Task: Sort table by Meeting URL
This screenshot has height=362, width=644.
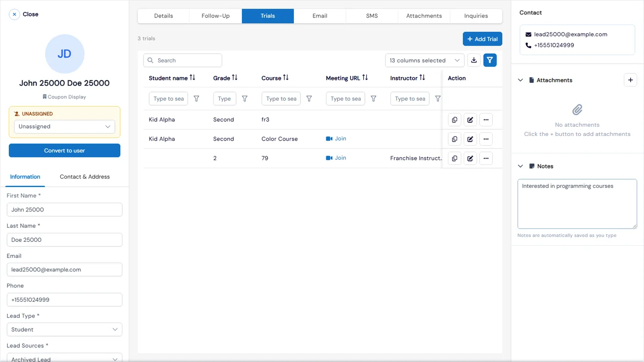Action: coord(365,78)
